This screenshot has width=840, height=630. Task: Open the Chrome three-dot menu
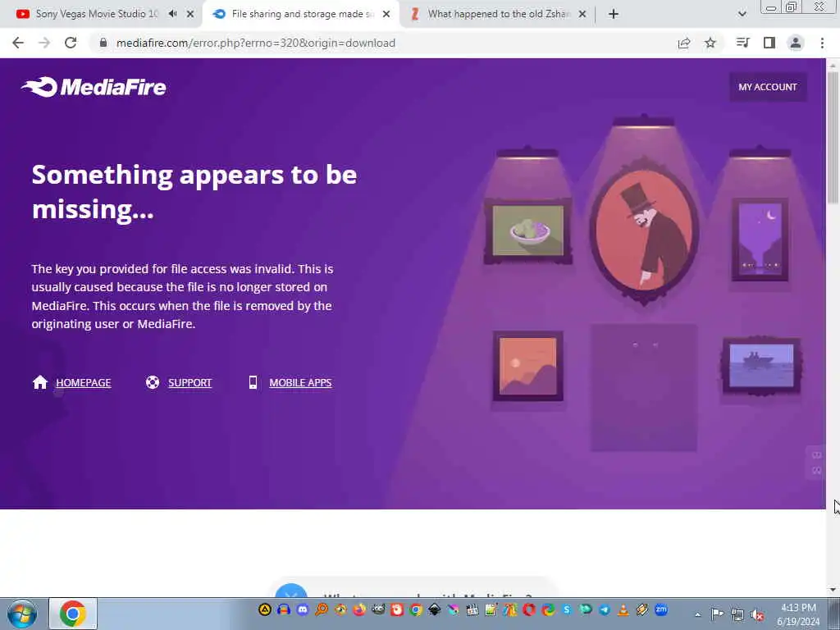coord(822,43)
